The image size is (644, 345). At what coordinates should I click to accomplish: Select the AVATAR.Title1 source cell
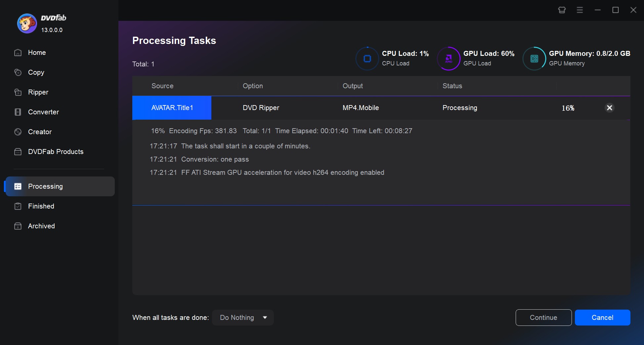point(172,108)
